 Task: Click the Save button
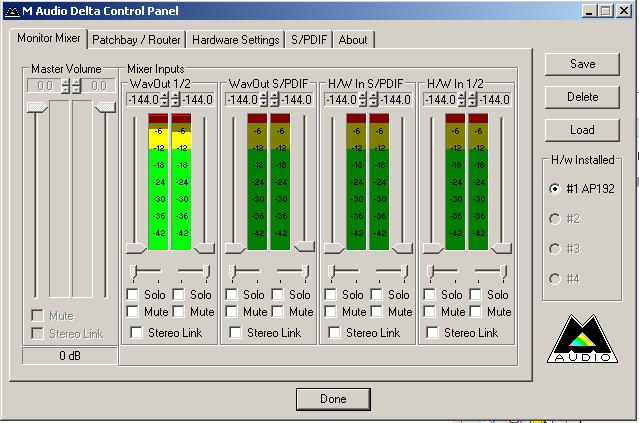(582, 64)
